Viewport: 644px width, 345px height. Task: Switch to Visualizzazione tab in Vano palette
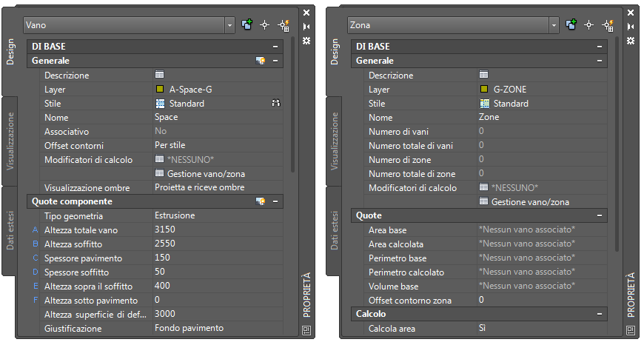coord(10,141)
